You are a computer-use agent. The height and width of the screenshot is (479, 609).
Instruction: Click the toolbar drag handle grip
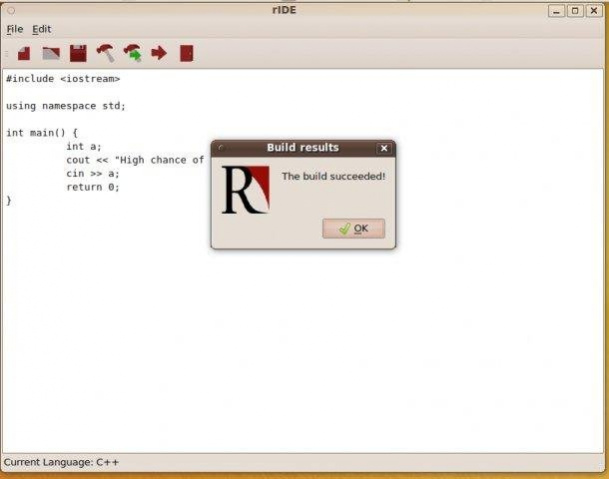[x=6, y=53]
